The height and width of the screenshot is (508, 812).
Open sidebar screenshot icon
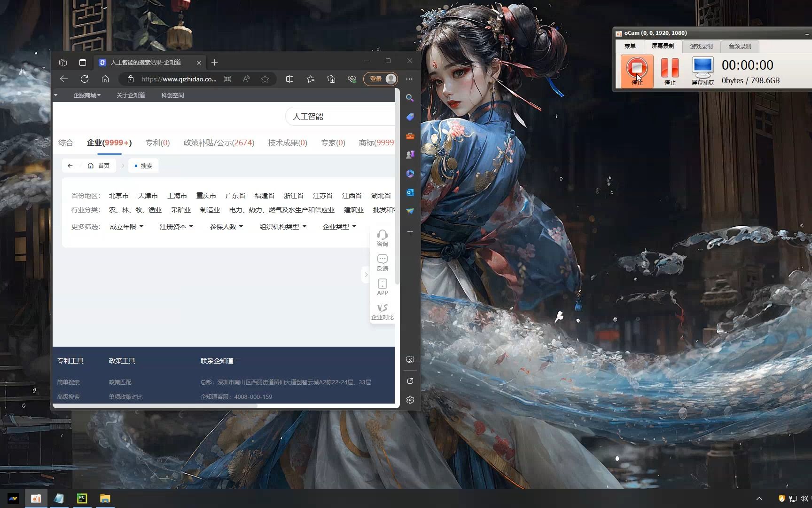(x=410, y=360)
